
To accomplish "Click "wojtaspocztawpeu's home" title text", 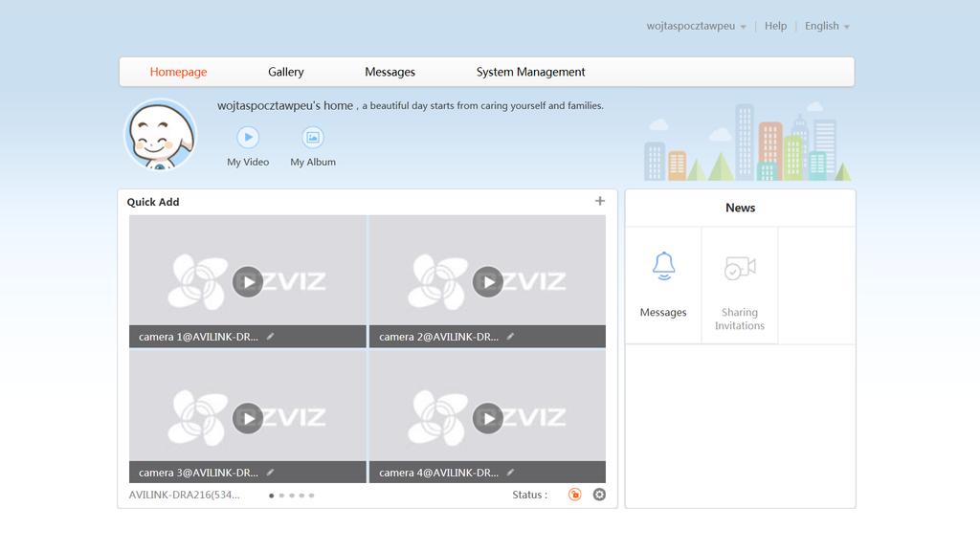I will [285, 105].
